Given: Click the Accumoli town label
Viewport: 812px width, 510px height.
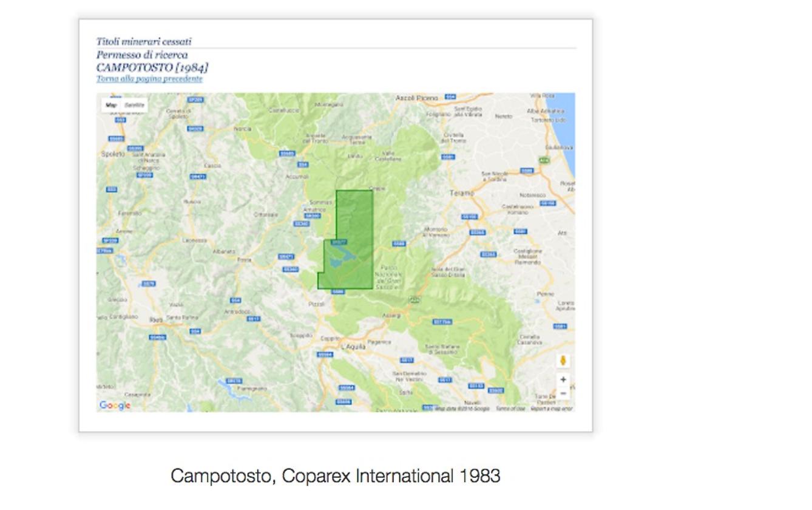Looking at the screenshot, I should pyautogui.click(x=298, y=177).
